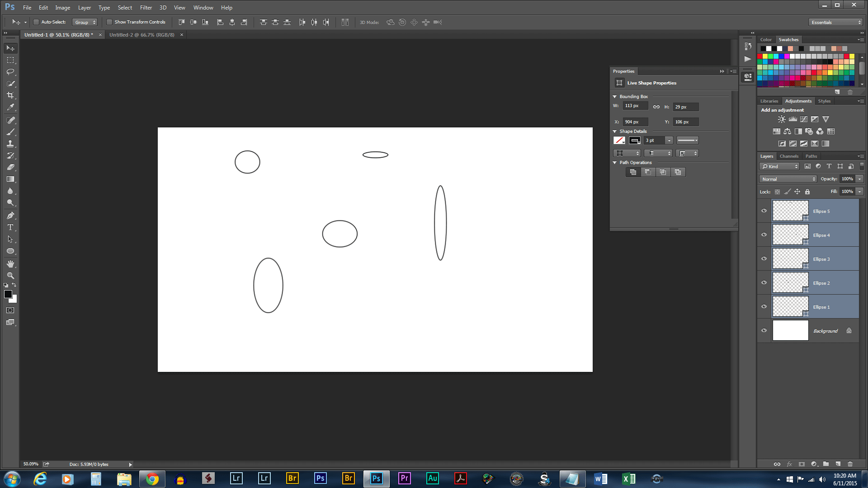Select the Zoom tool in the toolbar
This screenshot has width=868, height=488.
pyautogui.click(x=10, y=276)
